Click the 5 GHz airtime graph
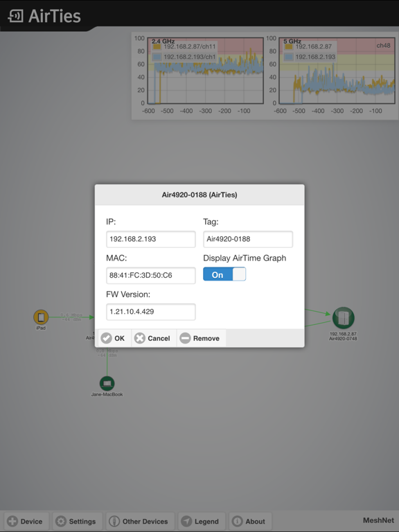 337,71
